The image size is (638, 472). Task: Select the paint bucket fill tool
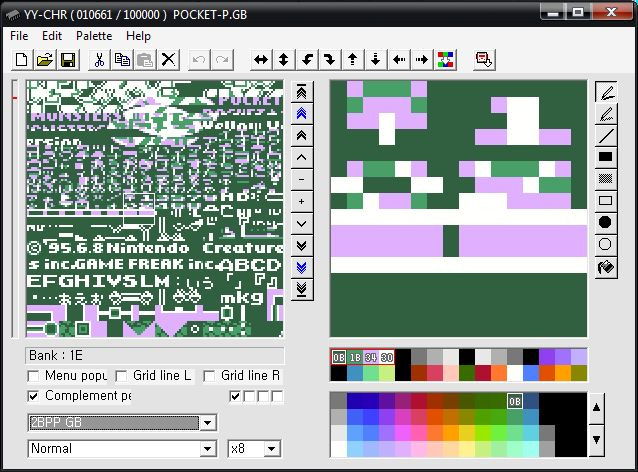(606, 267)
